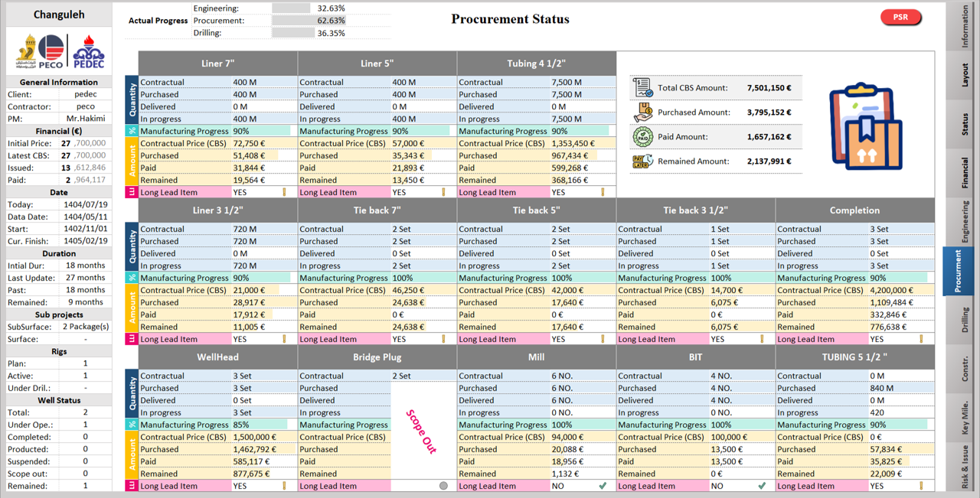Open the Financial tab on the right

[965, 172]
